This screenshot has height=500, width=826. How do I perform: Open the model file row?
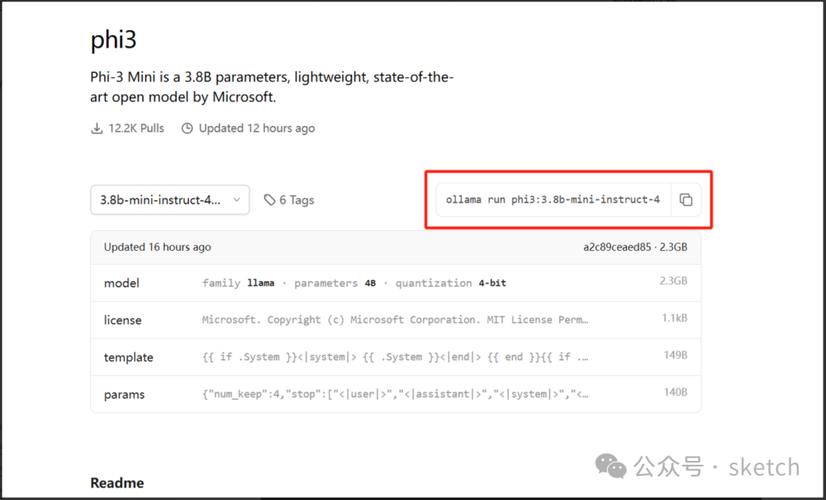(x=396, y=283)
